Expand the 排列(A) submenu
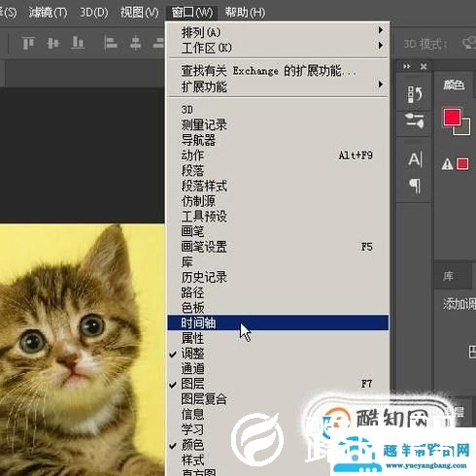The image size is (476, 476). coord(278,32)
